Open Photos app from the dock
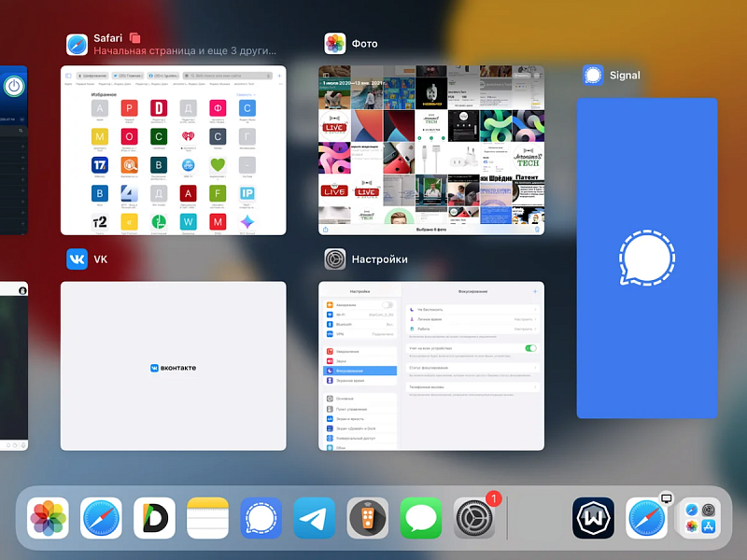The height and width of the screenshot is (560, 747). [x=49, y=517]
